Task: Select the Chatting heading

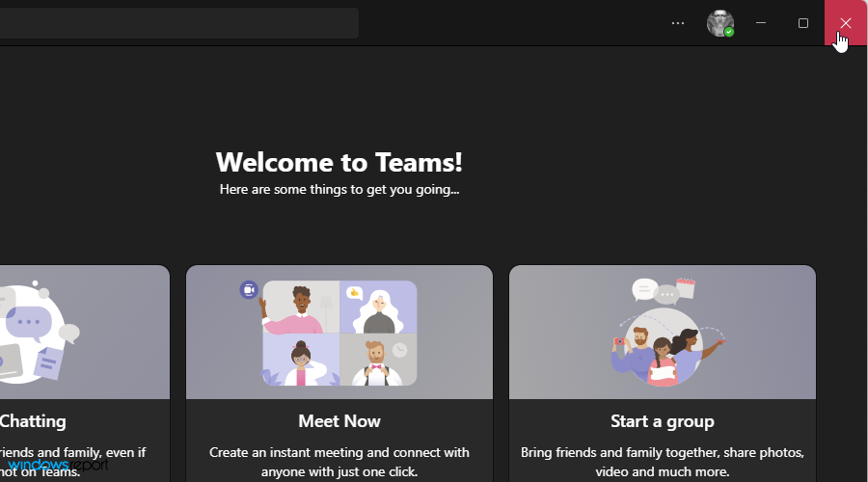Action: (x=33, y=421)
